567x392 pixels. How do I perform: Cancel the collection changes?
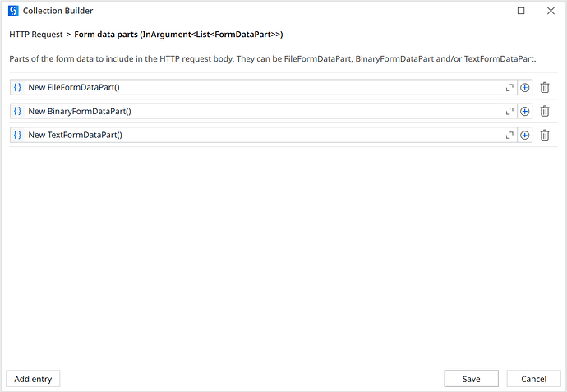(533, 379)
